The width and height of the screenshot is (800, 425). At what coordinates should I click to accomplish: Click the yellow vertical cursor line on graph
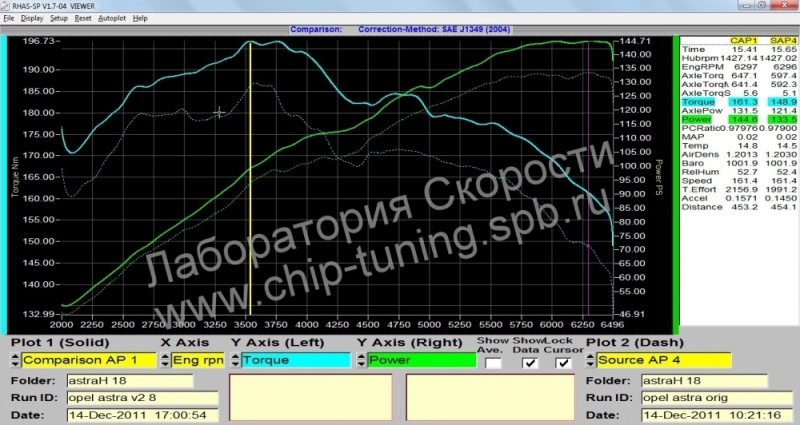(x=249, y=200)
